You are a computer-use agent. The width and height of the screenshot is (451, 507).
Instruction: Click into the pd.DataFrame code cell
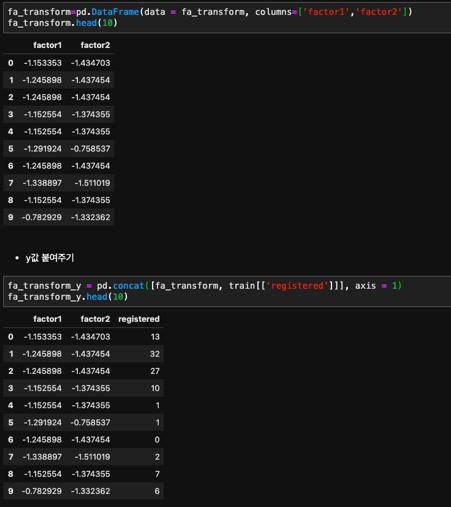pos(227,17)
